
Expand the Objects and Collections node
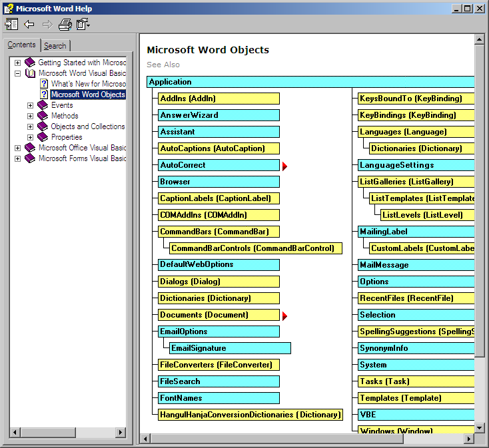coord(30,126)
